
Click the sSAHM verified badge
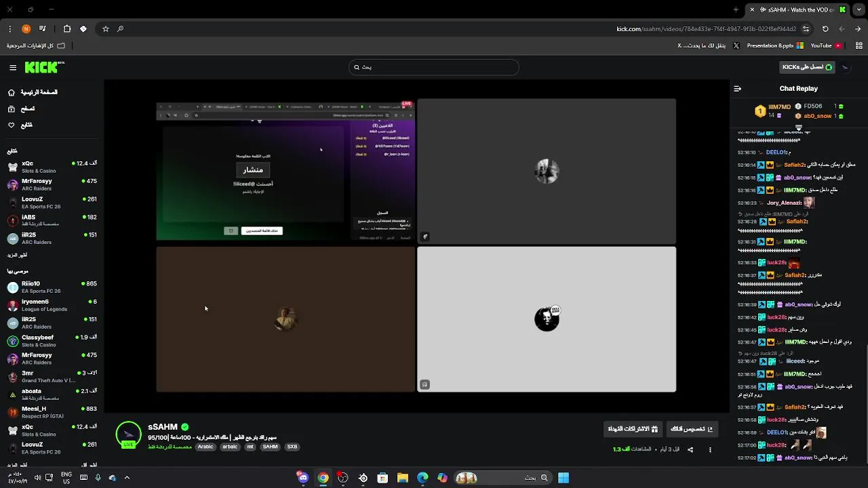[x=185, y=427]
